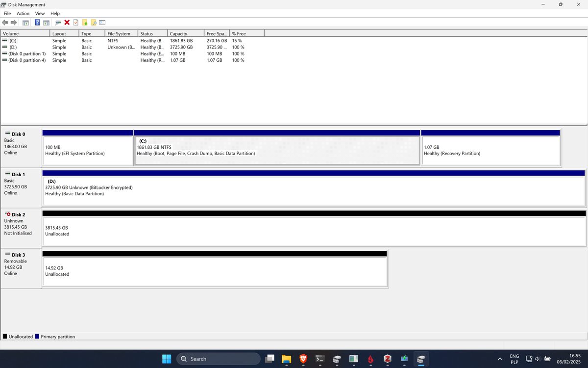
Task: Open the View menu
Action: [x=40, y=14]
